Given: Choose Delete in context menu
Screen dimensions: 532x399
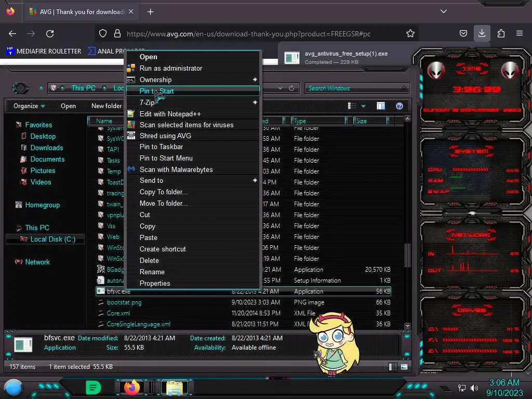Looking at the screenshot, I should click(x=193, y=261).
